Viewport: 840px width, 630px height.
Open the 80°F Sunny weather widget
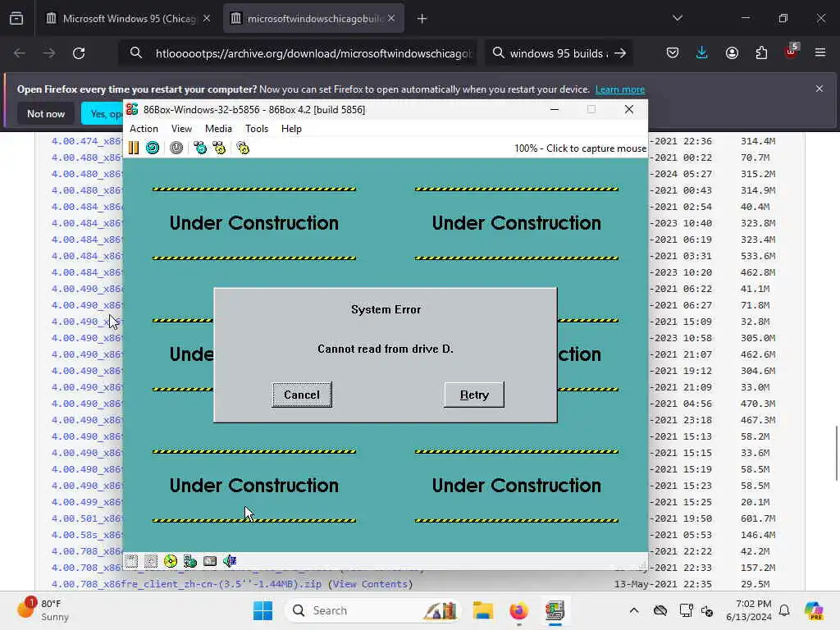pos(44,610)
